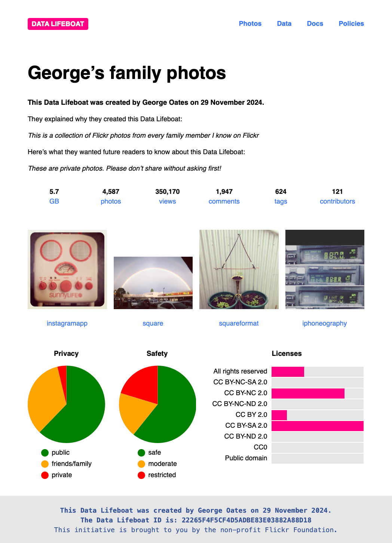Click the GB storage size link
Viewport: 392px width, 543px height.
(x=54, y=201)
